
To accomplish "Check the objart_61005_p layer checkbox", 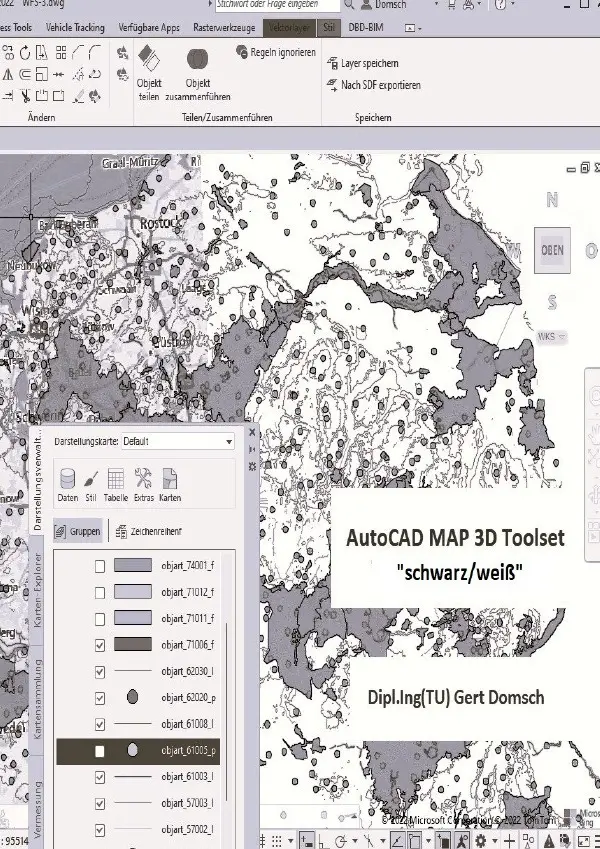I will click(x=100, y=752).
